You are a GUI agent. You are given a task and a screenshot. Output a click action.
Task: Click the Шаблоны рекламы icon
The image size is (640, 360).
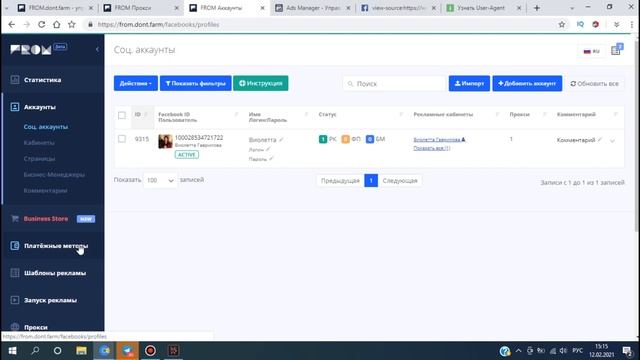pyautogui.click(x=15, y=273)
